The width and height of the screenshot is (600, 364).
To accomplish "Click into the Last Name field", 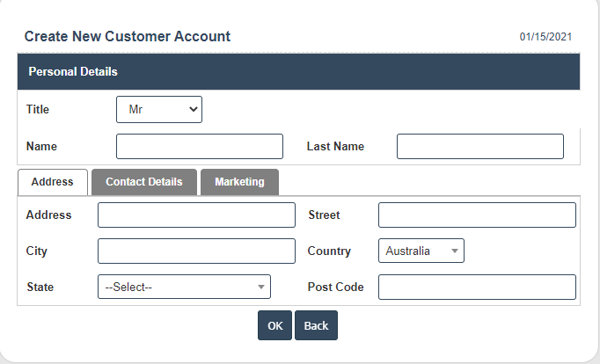I will (x=479, y=146).
